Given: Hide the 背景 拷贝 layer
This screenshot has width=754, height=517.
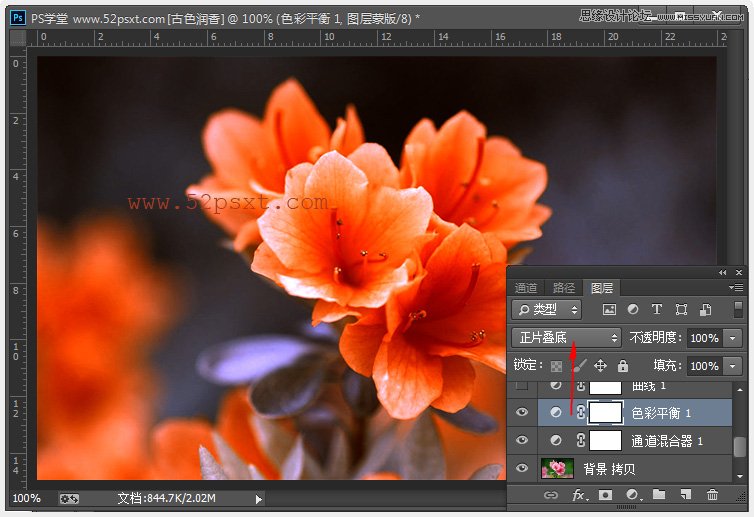Looking at the screenshot, I should point(522,468).
